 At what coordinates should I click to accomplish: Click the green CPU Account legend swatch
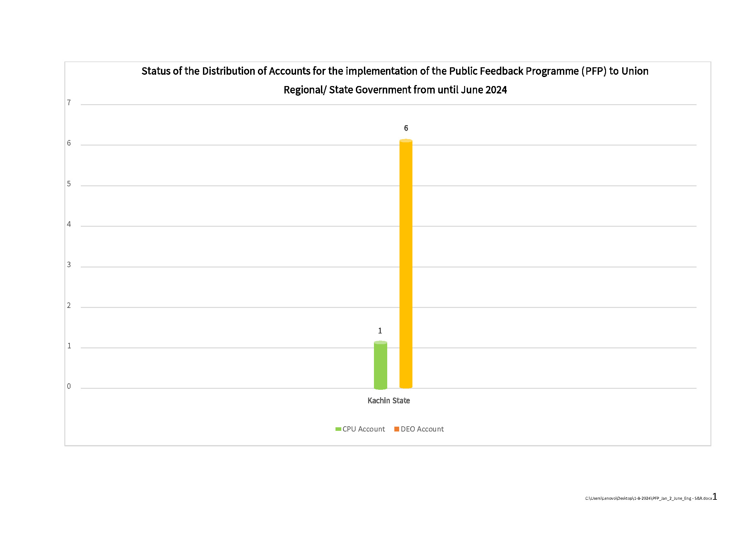(x=338, y=429)
